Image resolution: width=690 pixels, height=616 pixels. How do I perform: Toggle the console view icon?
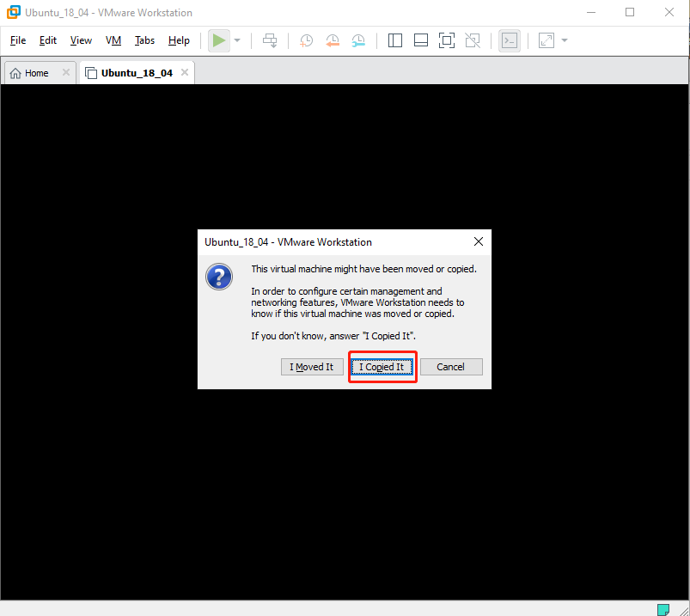point(510,40)
